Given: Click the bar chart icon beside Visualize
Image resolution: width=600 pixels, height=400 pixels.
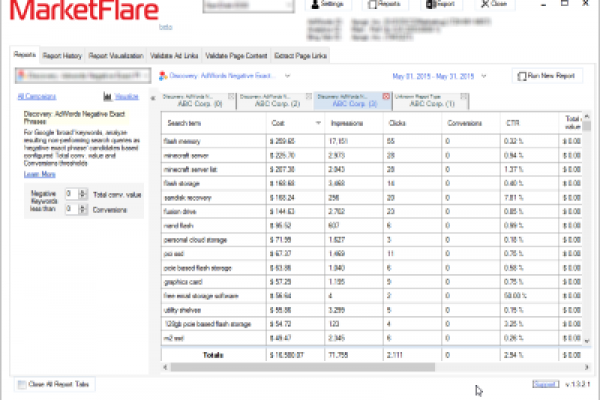Looking at the screenshot, I should click(x=108, y=96).
